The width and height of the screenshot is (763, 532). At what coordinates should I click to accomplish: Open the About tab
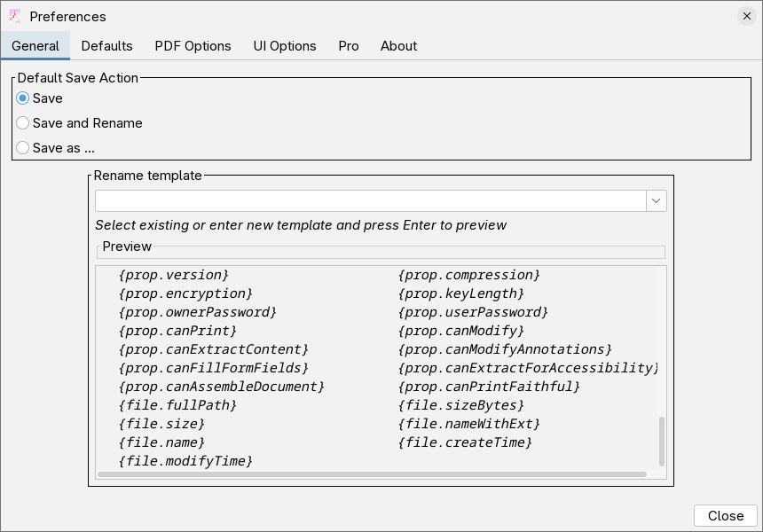[x=398, y=46]
